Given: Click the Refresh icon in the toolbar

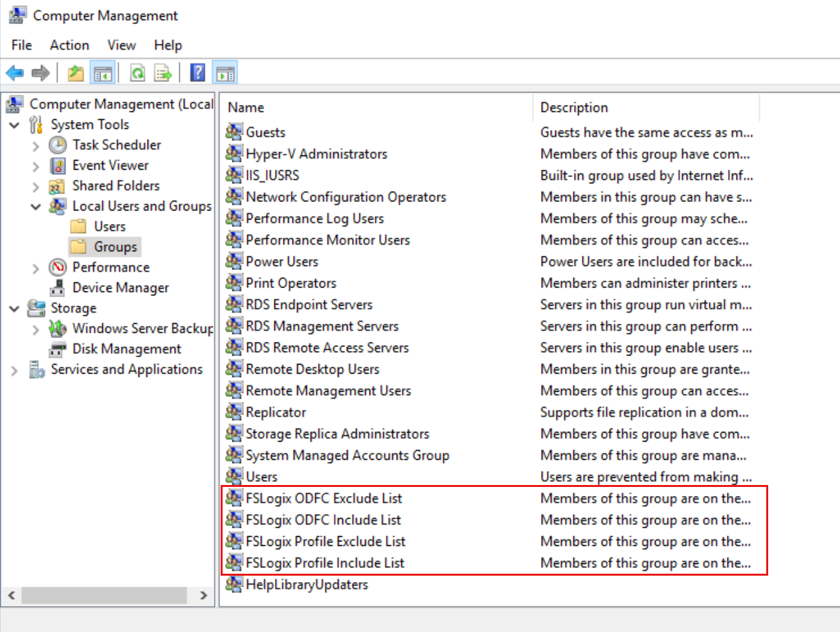Looking at the screenshot, I should 137,72.
